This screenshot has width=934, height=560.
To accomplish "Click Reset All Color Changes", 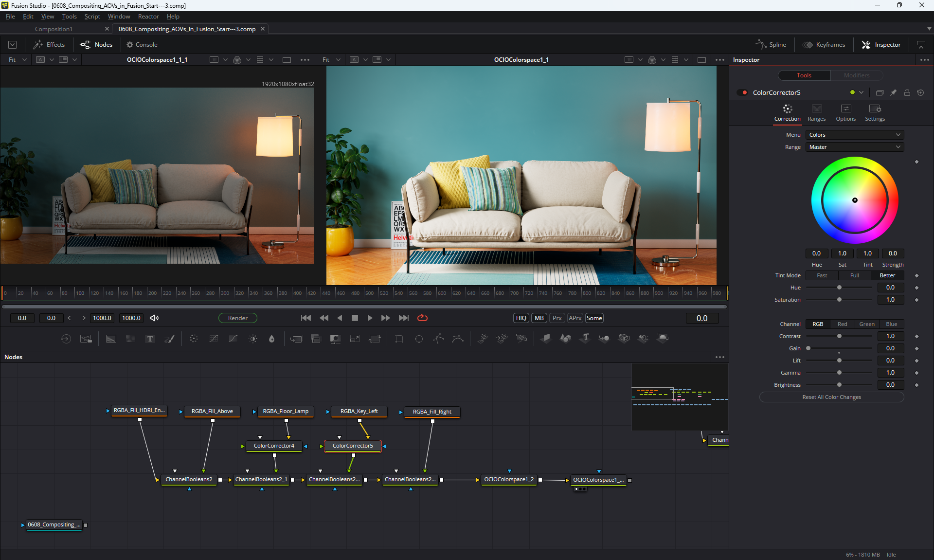I will point(831,397).
